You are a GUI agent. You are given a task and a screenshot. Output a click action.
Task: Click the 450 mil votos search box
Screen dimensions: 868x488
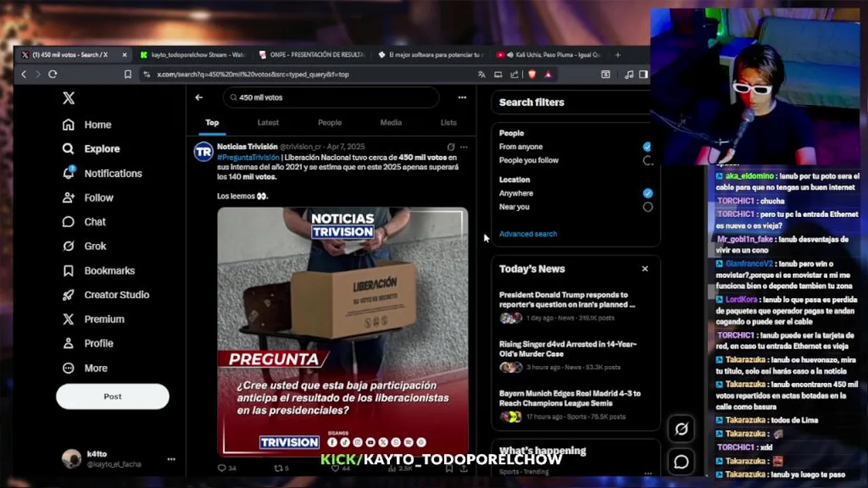coord(331,98)
